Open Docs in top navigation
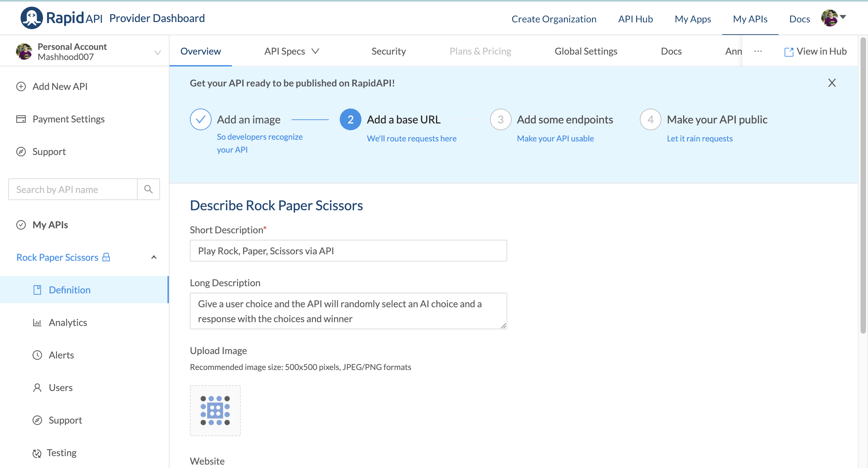 point(800,19)
